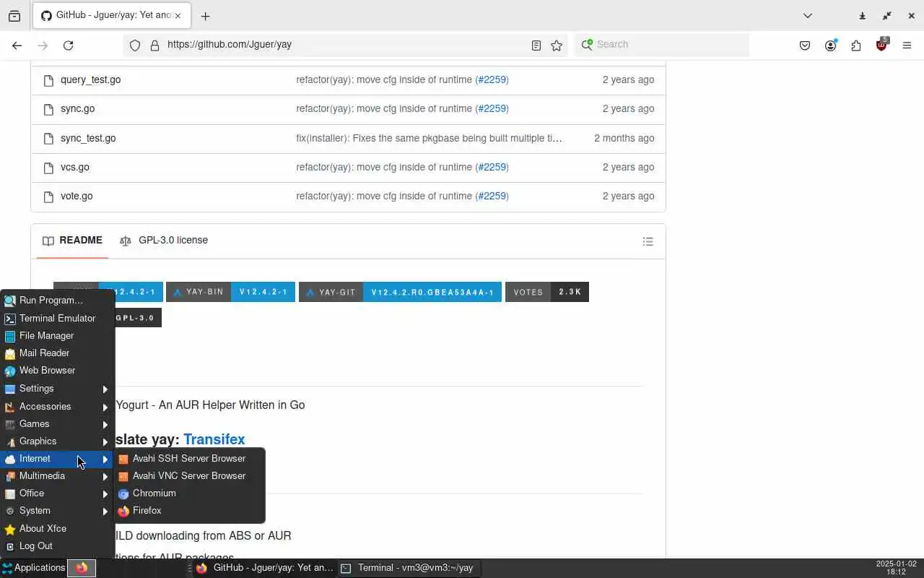Open the Pocket save icon
The height and width of the screenshot is (578, 924).
click(x=805, y=45)
